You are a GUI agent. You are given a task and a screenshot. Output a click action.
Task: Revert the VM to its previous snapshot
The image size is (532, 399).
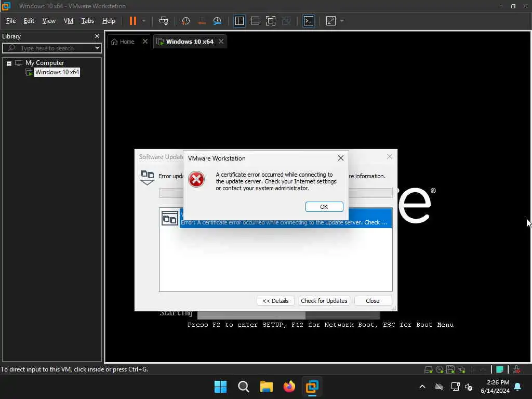tap(202, 21)
